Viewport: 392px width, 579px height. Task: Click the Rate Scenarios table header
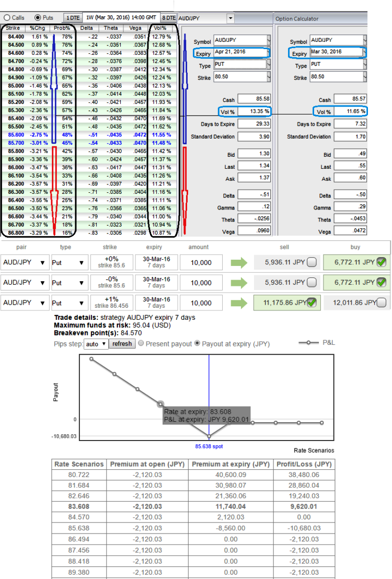tap(79, 464)
